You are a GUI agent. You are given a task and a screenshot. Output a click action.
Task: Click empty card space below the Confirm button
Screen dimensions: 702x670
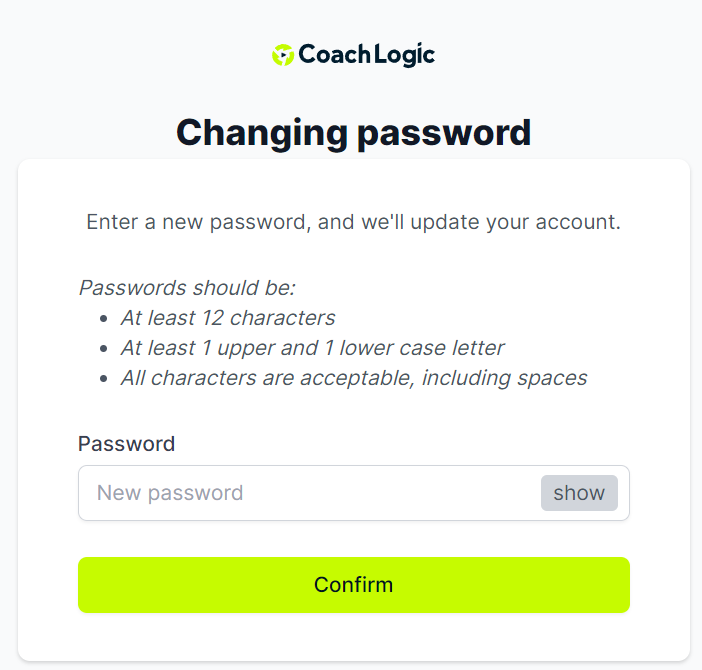(x=354, y=636)
